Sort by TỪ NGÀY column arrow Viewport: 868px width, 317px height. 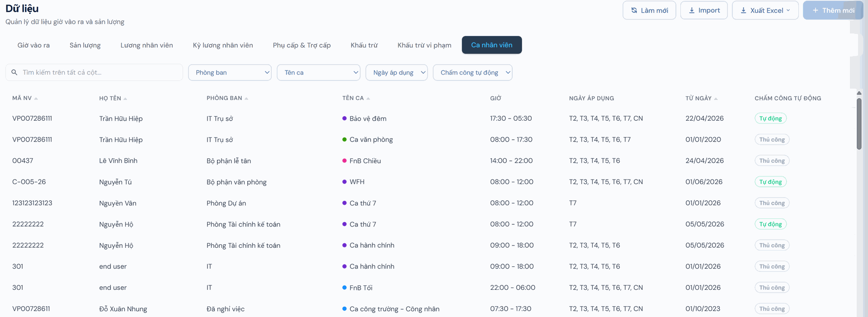(x=716, y=99)
